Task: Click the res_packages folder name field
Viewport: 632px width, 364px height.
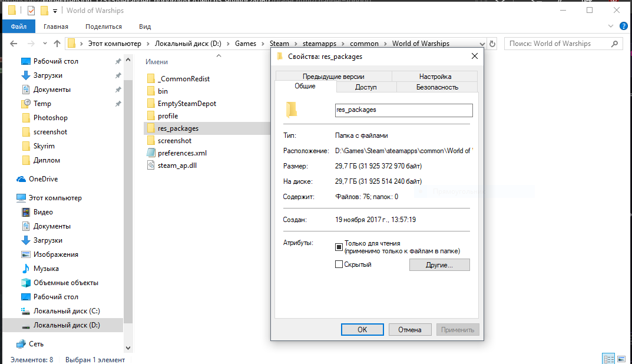Action: [404, 110]
